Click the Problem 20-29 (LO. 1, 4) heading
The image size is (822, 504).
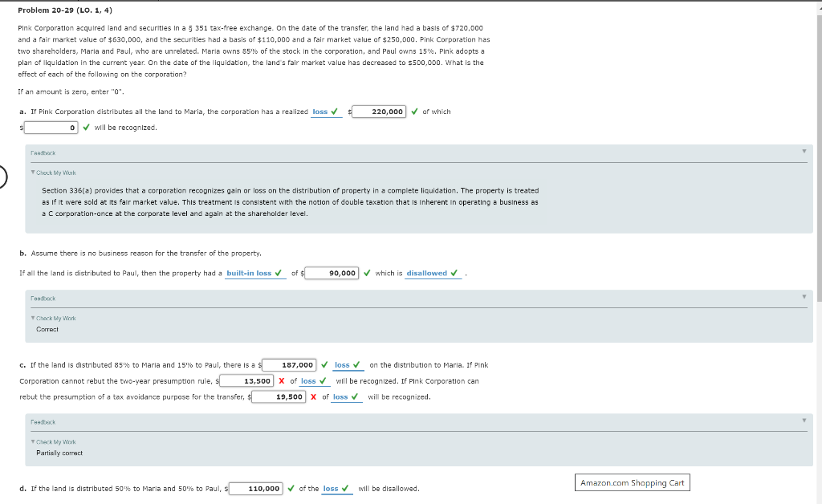[65, 10]
